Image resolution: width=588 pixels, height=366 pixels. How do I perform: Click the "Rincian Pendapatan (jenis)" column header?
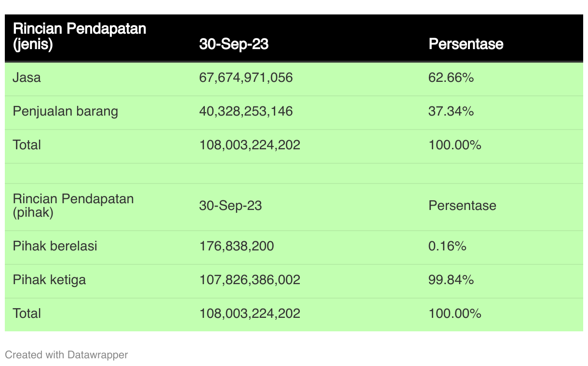coord(80,36)
